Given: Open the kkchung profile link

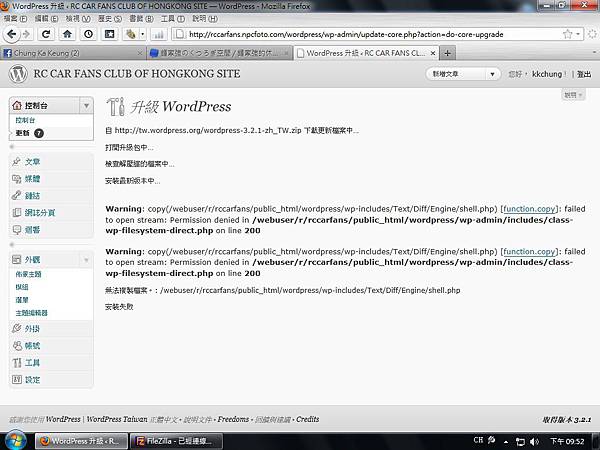Looking at the screenshot, I should [x=547, y=74].
